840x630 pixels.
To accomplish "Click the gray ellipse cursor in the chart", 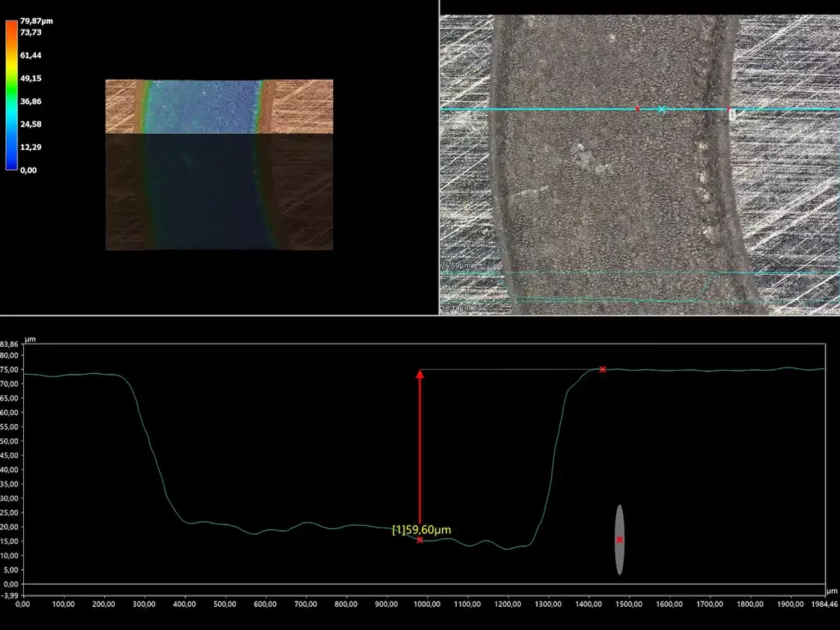I will click(619, 539).
